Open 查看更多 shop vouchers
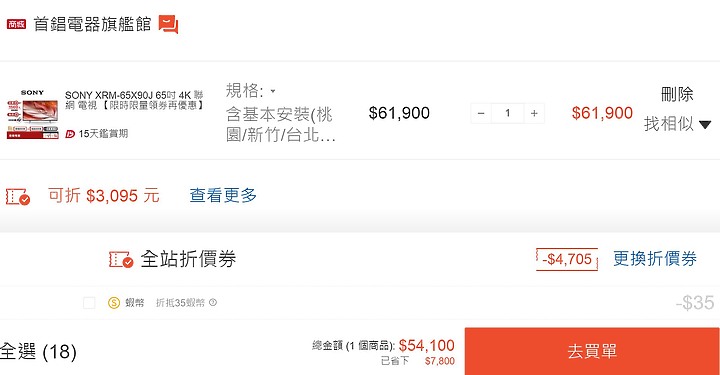Image resolution: width=720 pixels, height=375 pixels. pyautogui.click(x=223, y=196)
